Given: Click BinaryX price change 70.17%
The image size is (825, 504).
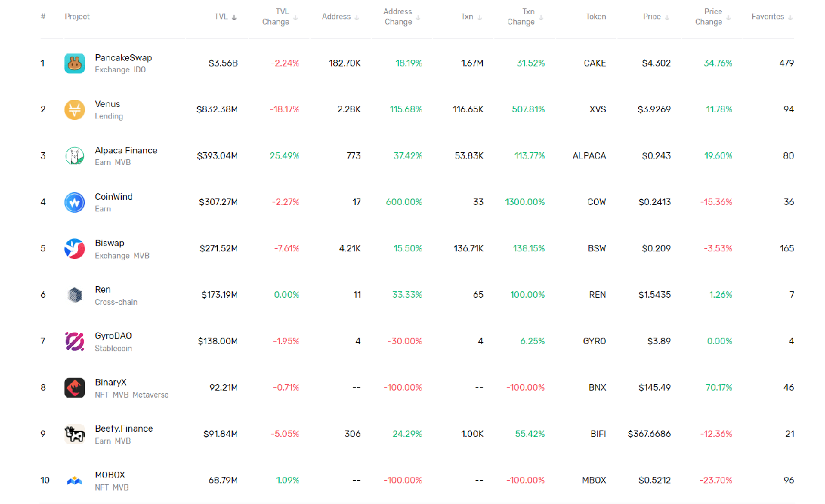Looking at the screenshot, I should (x=719, y=388).
